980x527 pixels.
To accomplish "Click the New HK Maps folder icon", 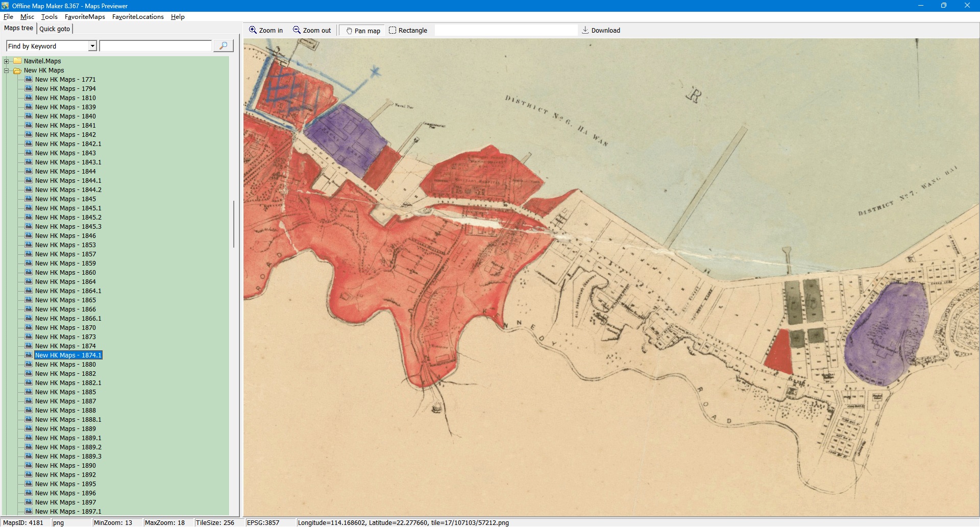I will click(x=17, y=70).
